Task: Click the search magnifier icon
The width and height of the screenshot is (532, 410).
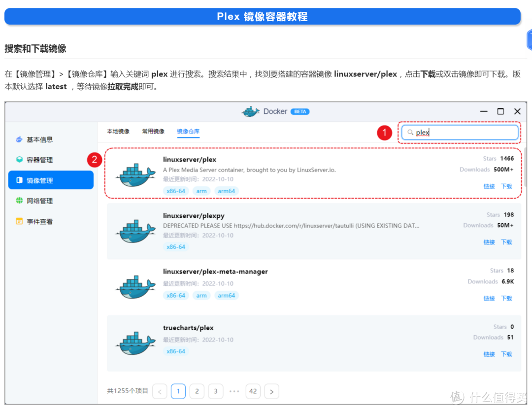Action: (x=410, y=133)
